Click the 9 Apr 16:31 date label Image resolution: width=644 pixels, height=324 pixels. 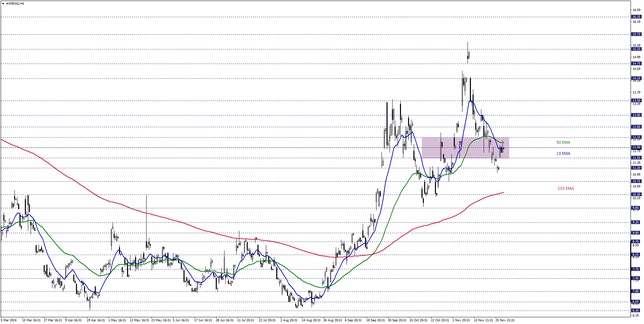click(x=73, y=320)
